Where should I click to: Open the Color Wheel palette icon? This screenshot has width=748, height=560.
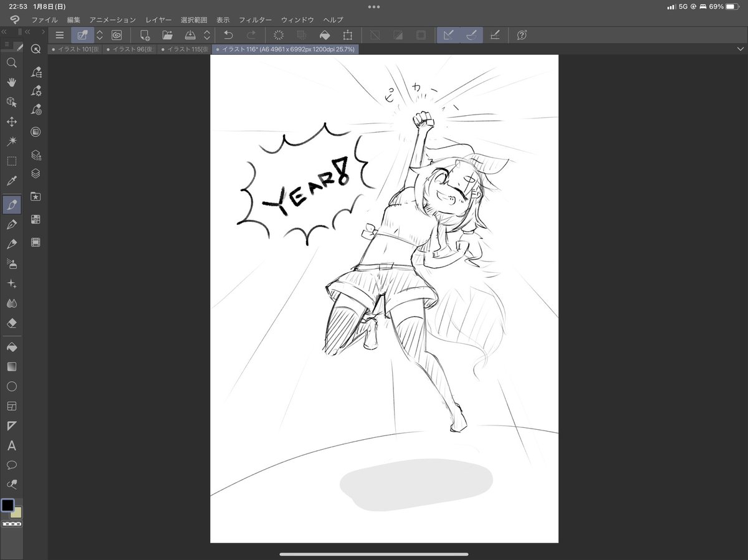click(36, 132)
